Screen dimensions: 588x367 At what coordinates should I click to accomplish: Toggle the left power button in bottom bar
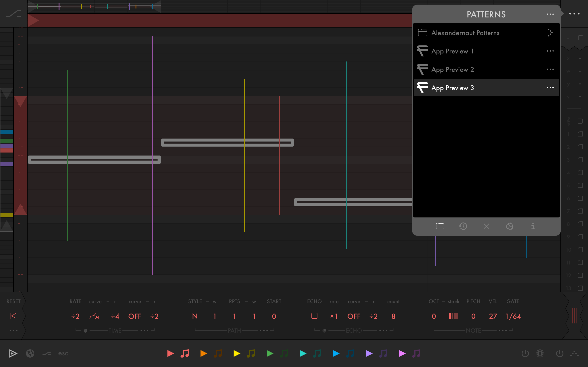pos(525,353)
